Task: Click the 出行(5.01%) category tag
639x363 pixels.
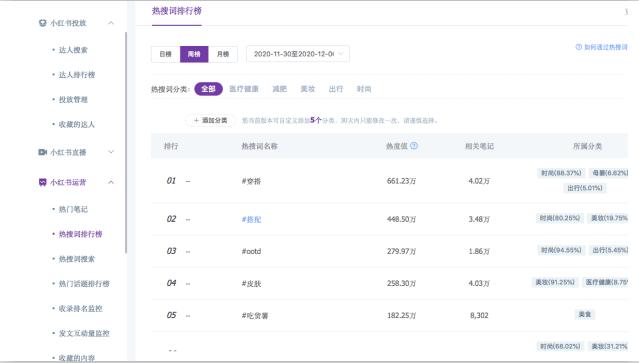Action: (585, 188)
